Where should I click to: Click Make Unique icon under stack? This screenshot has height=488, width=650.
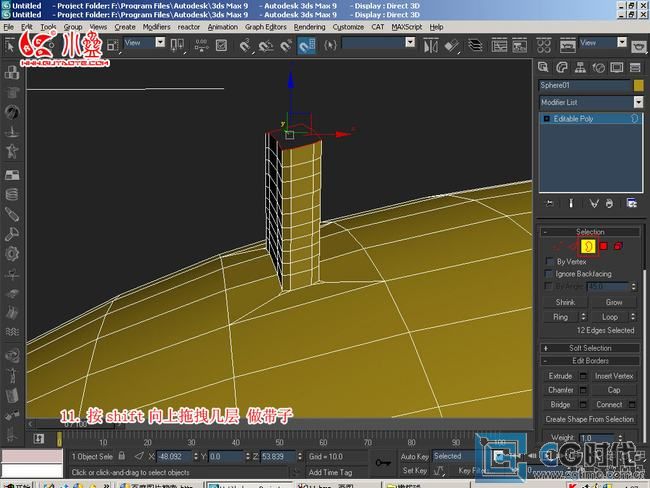click(594, 203)
